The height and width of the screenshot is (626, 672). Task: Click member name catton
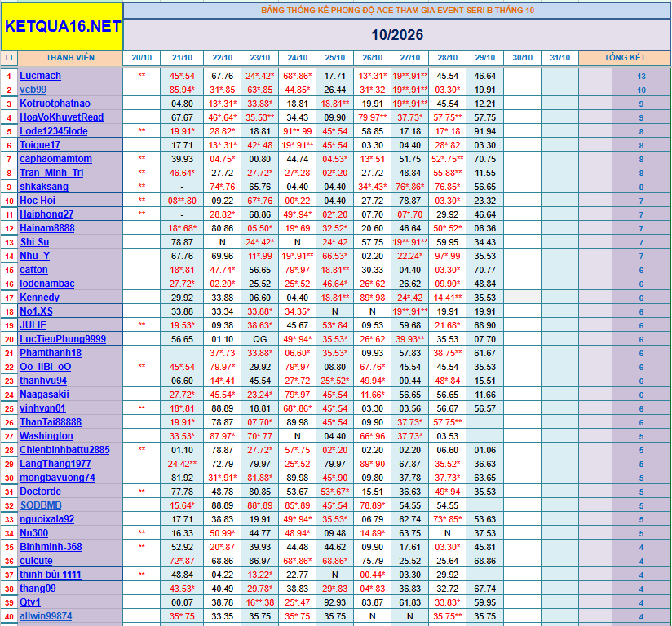point(34,270)
